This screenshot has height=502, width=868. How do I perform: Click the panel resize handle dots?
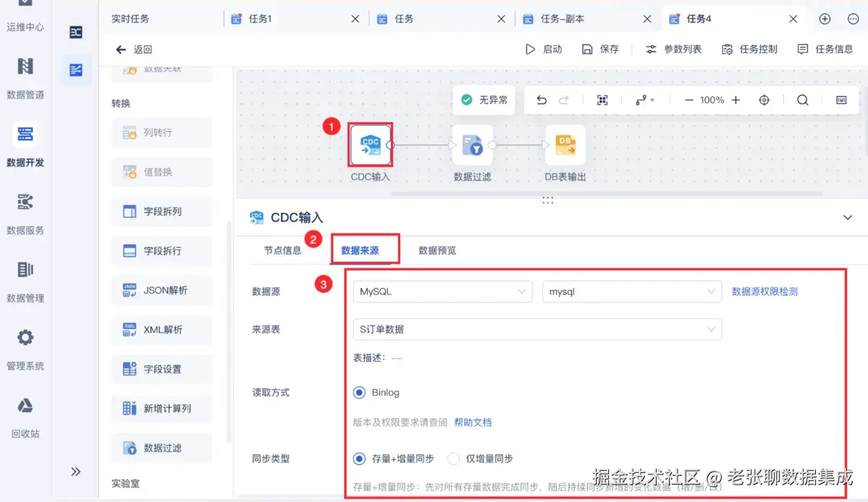tap(548, 200)
